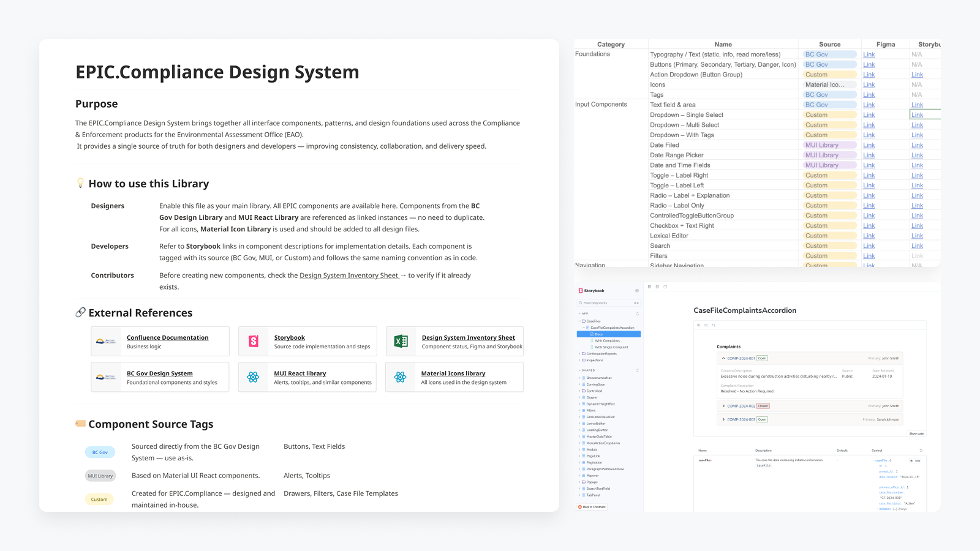The width and height of the screenshot is (980, 551).
Task: Click the Storybook settings gear icon
Action: 637,291
